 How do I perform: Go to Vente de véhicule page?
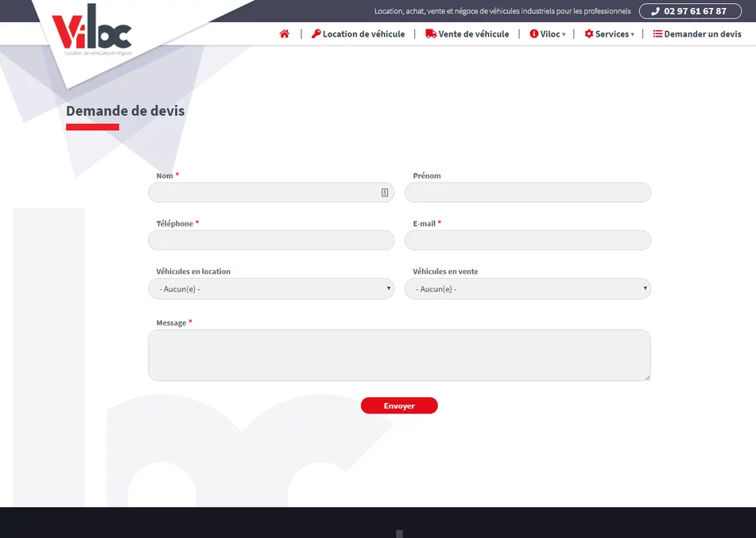pyautogui.click(x=474, y=34)
